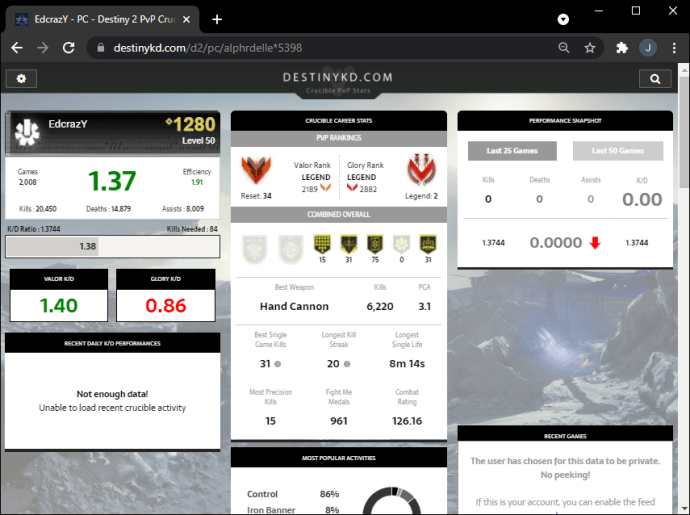The width and height of the screenshot is (690, 515).
Task: Open the Chrome three-dot menu
Action: [674, 48]
